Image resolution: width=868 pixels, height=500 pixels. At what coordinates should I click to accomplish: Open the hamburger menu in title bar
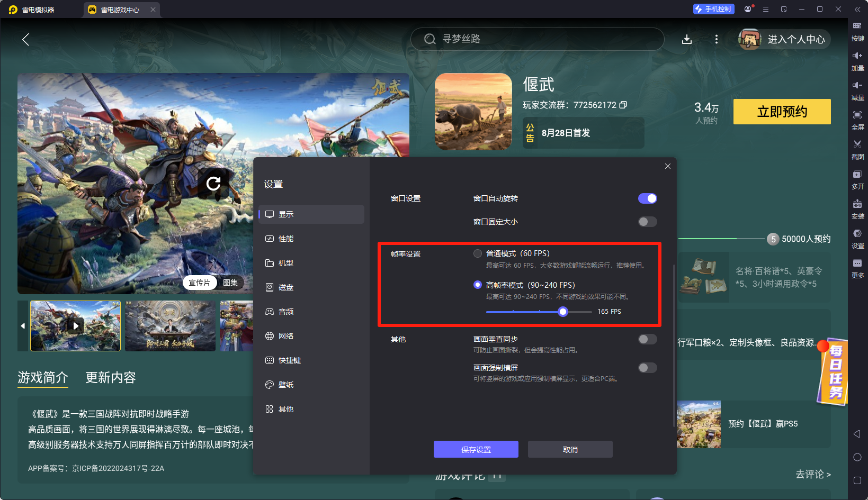[766, 9]
